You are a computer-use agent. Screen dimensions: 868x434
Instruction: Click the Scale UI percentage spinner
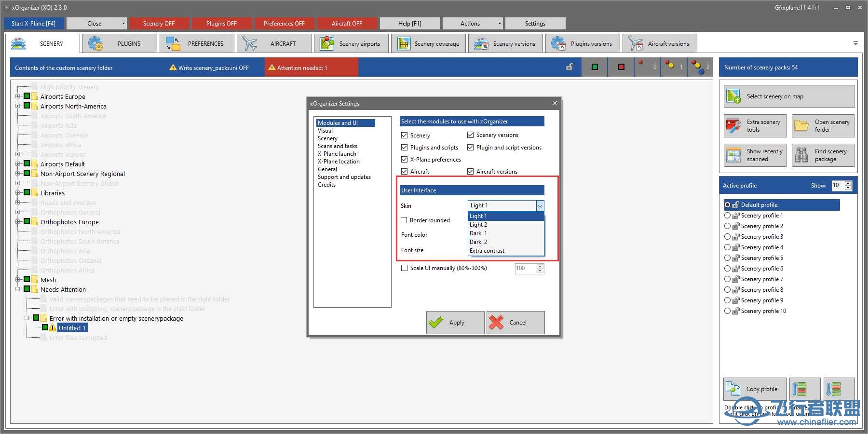[540, 269]
